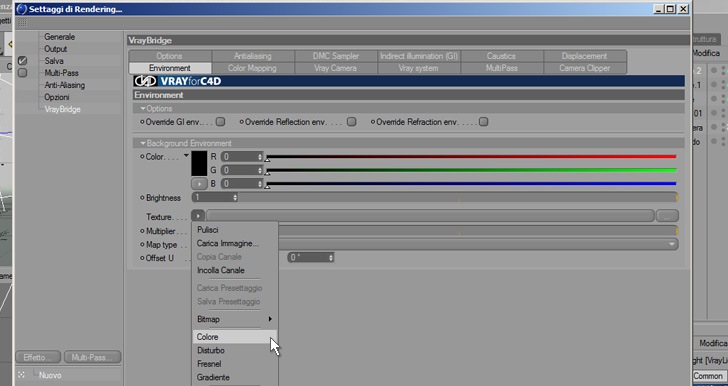The image size is (728, 386).
Task: Click the icon left of Nuovo
Action: pyautogui.click(x=21, y=374)
